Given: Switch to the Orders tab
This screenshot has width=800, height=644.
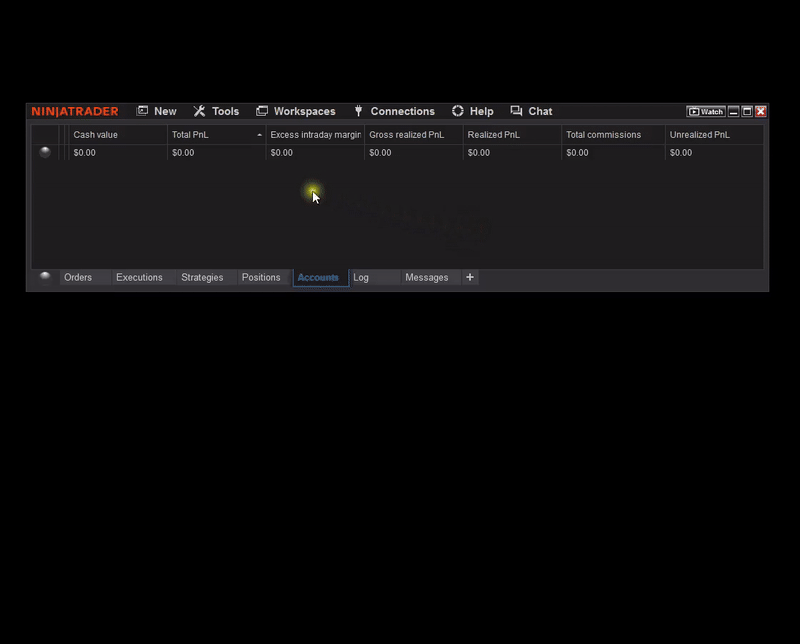Looking at the screenshot, I should tap(78, 277).
